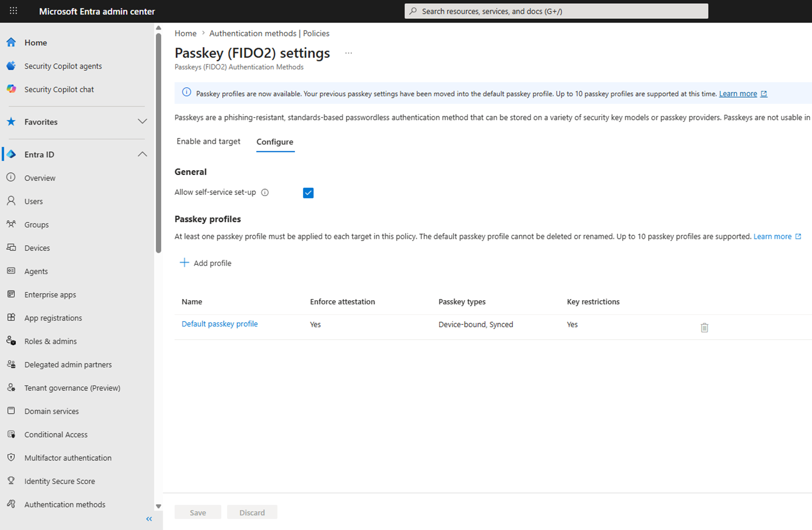Go to Conditional Access in the sidebar
This screenshot has width=812, height=530.
(x=56, y=434)
